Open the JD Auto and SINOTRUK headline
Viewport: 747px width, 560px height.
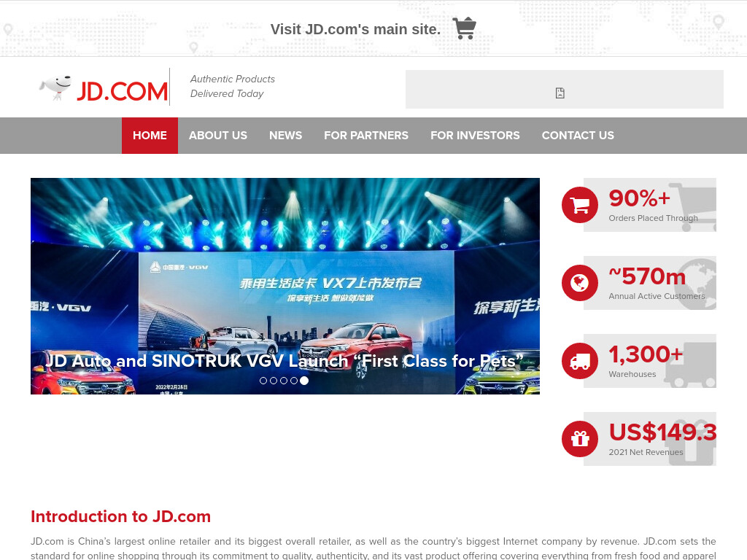(x=285, y=361)
